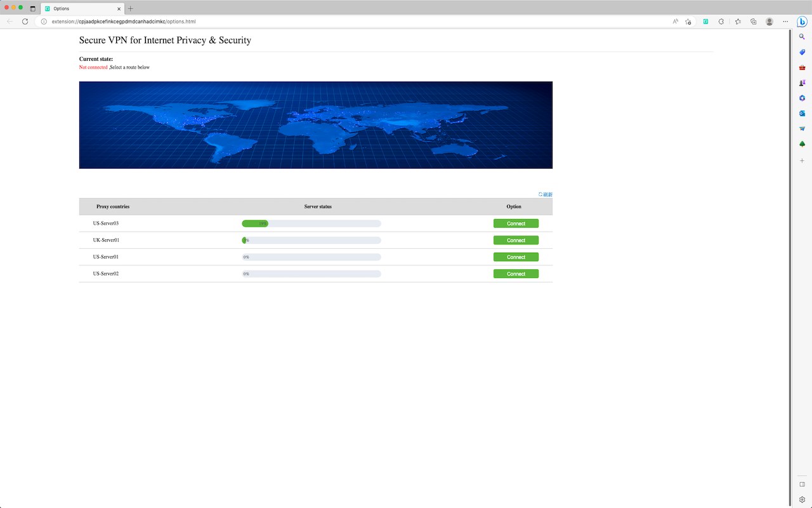
Task: Open the user profile icon
Action: (x=769, y=22)
